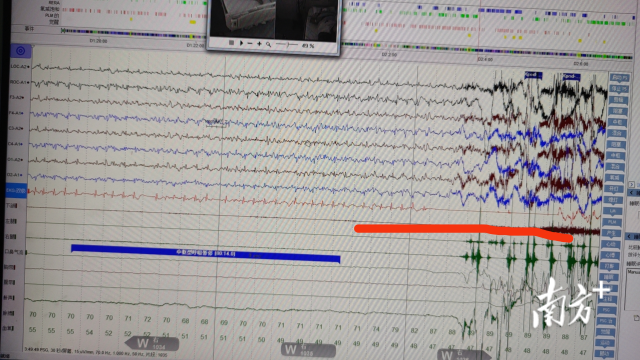Select the highlighted EKG channel label

[x=16, y=191]
